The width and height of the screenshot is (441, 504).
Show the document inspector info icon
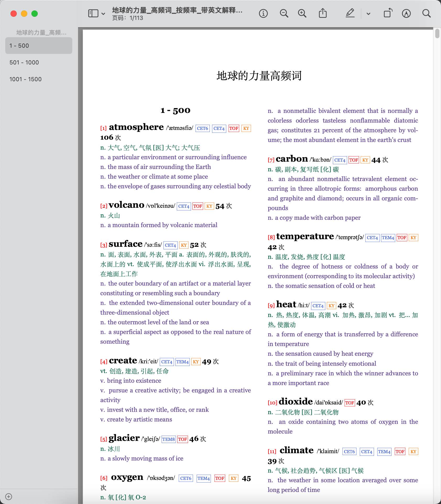263,13
